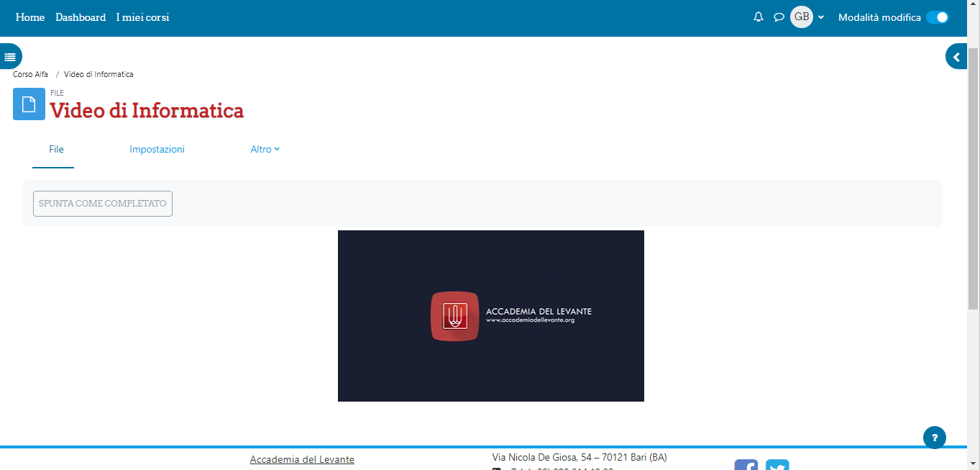Viewport: 980px width, 470px height.
Task: Expand the user menu dropdown arrow
Action: 821,17
